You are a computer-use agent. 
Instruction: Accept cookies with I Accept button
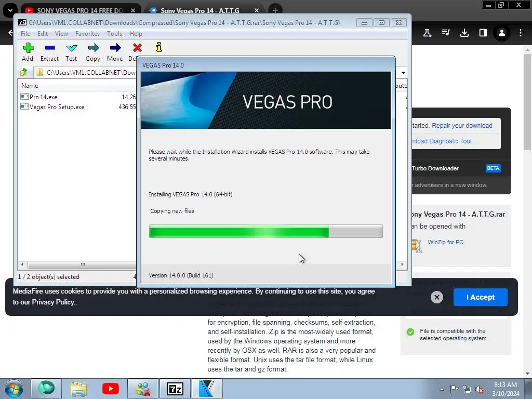coord(481,297)
